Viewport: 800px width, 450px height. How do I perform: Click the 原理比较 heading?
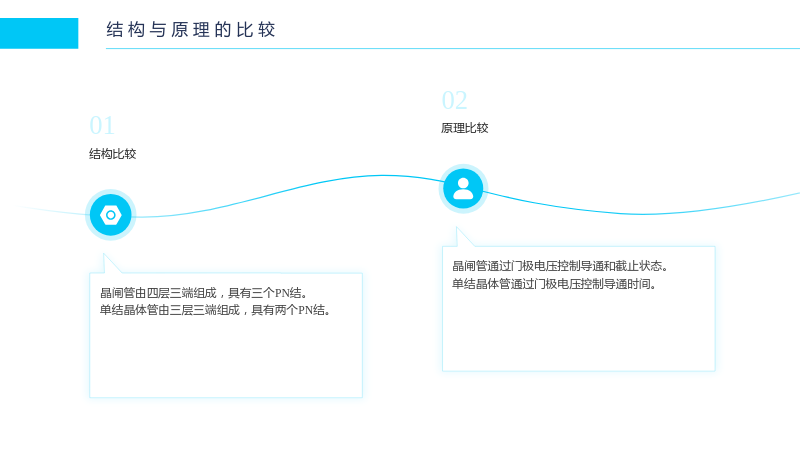coord(465,128)
